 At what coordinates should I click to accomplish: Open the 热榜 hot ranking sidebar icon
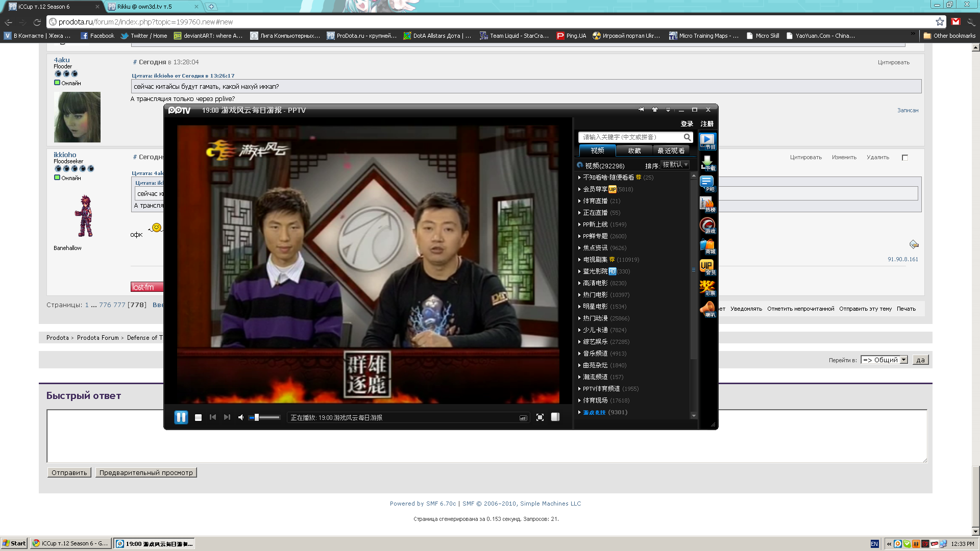pyautogui.click(x=707, y=204)
